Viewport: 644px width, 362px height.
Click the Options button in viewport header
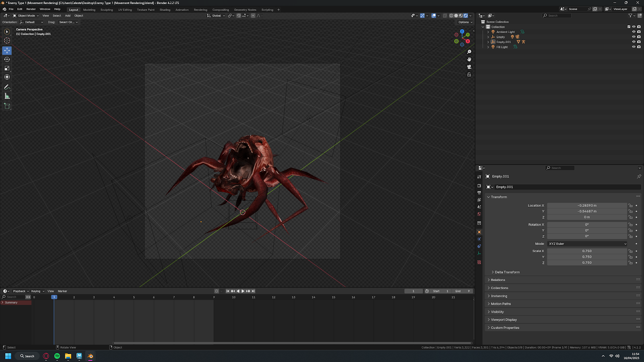click(465, 22)
